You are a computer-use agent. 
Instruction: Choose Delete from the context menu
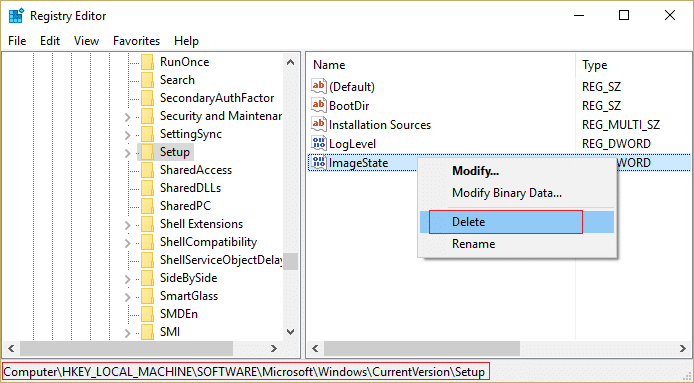(x=517, y=222)
